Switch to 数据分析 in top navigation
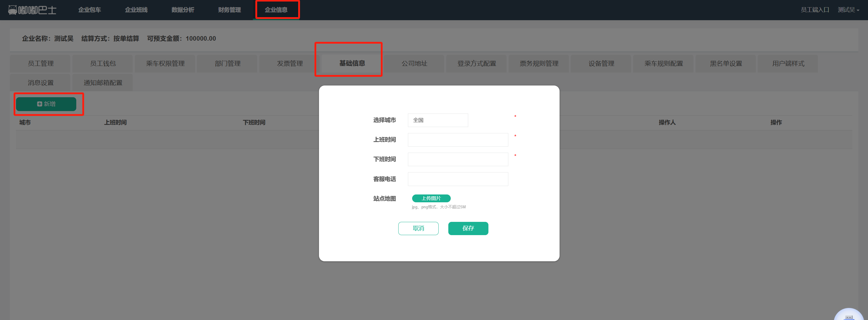 183,10
